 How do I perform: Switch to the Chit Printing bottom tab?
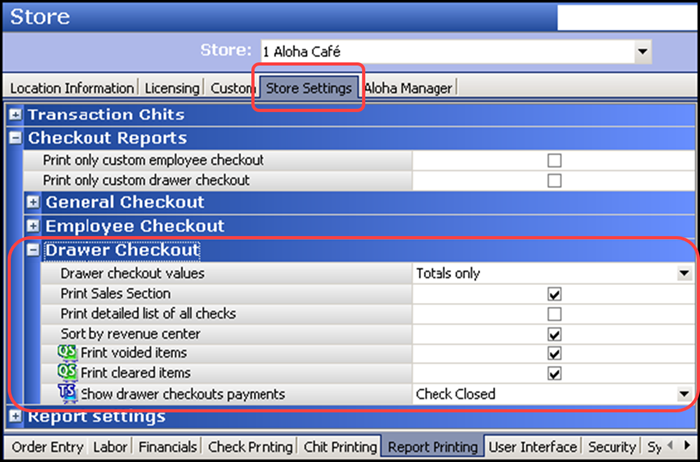[x=340, y=447]
